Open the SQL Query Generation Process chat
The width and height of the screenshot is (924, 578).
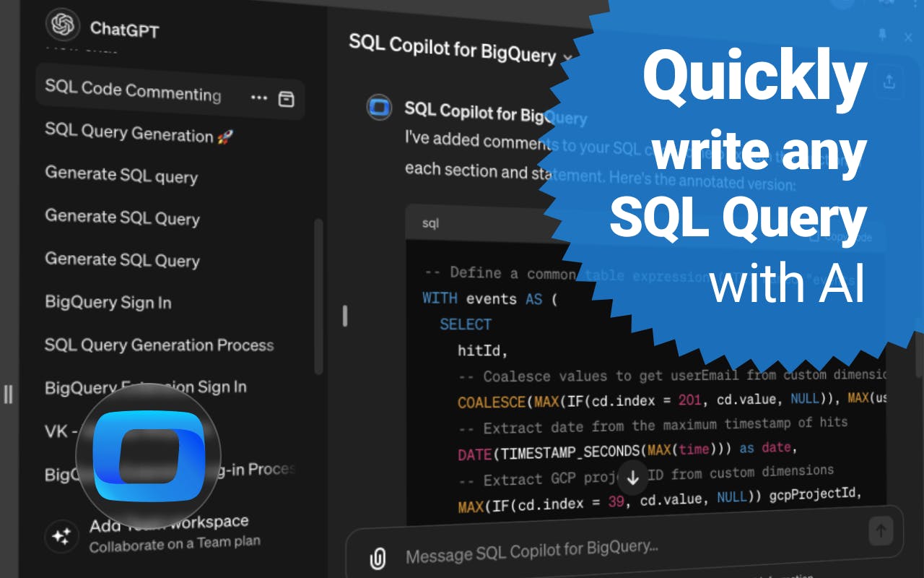pyautogui.click(x=160, y=345)
